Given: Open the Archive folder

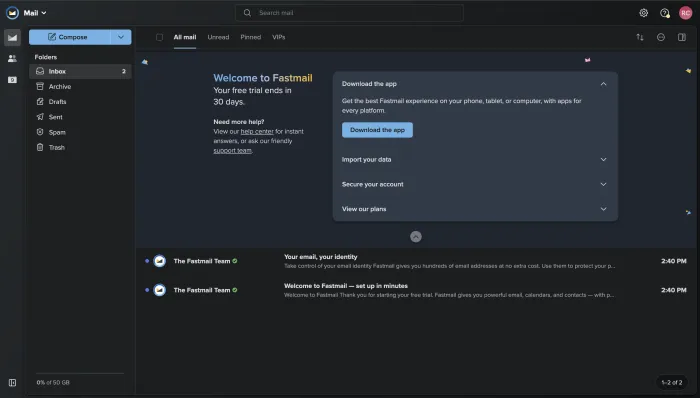Looking at the screenshot, I should point(80,87).
